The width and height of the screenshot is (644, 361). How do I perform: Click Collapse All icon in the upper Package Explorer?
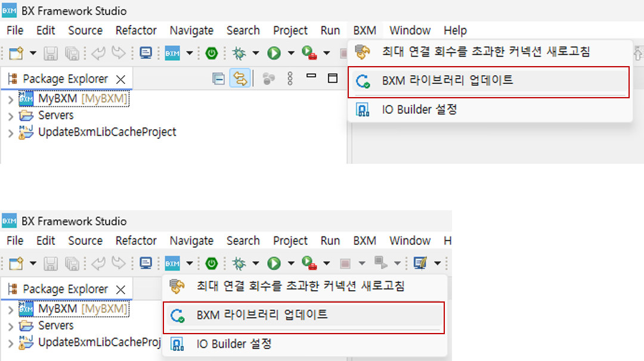point(218,79)
